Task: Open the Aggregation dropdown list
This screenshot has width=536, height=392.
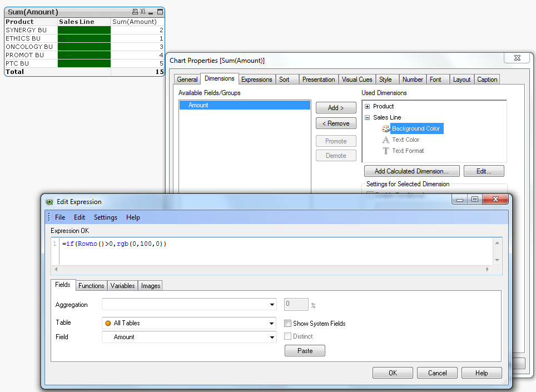Action: (x=272, y=305)
